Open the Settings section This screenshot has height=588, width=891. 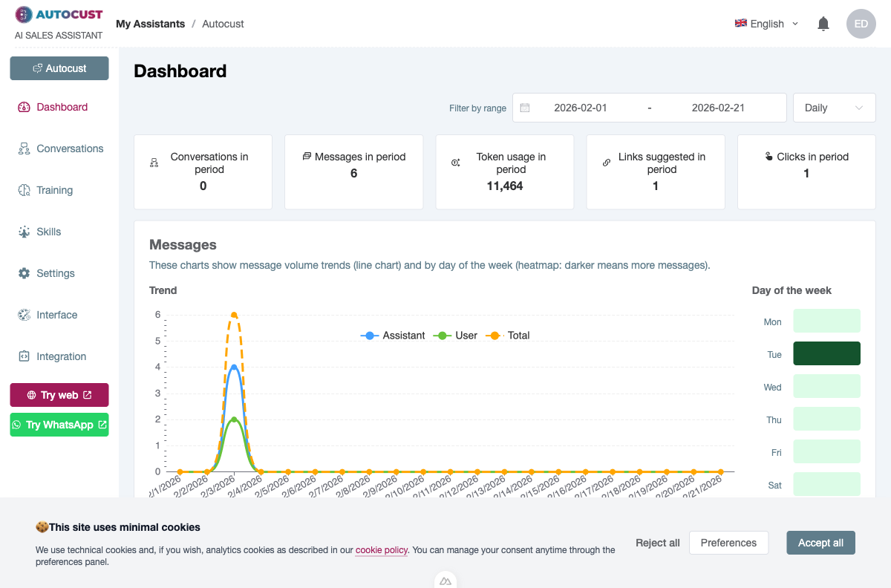[x=56, y=273]
